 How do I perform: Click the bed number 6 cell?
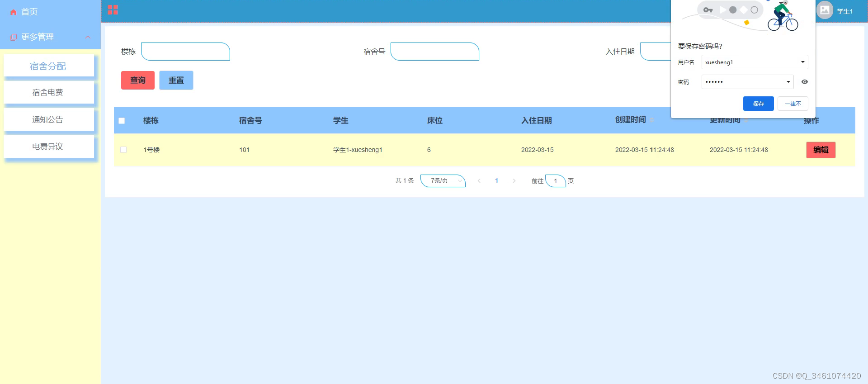pyautogui.click(x=429, y=150)
